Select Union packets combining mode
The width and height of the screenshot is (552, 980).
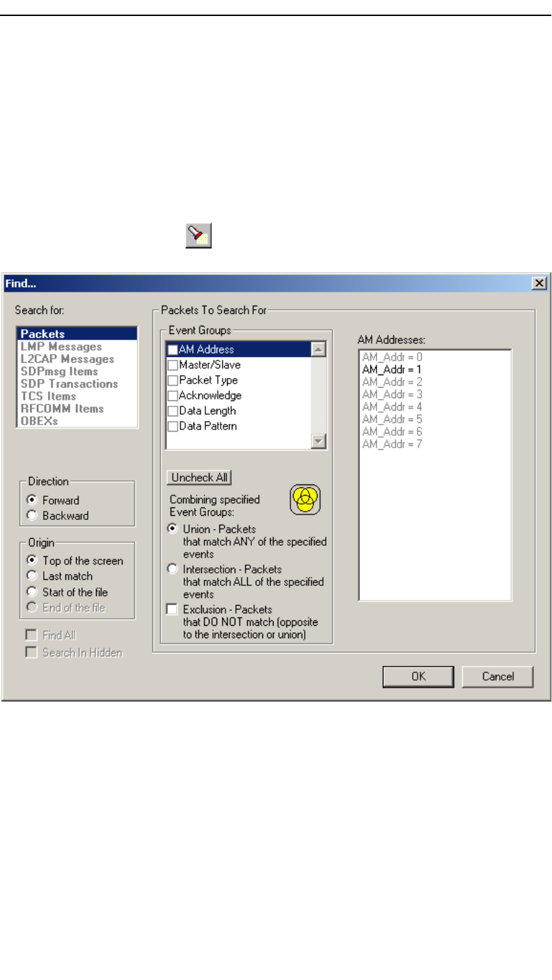[x=172, y=528]
